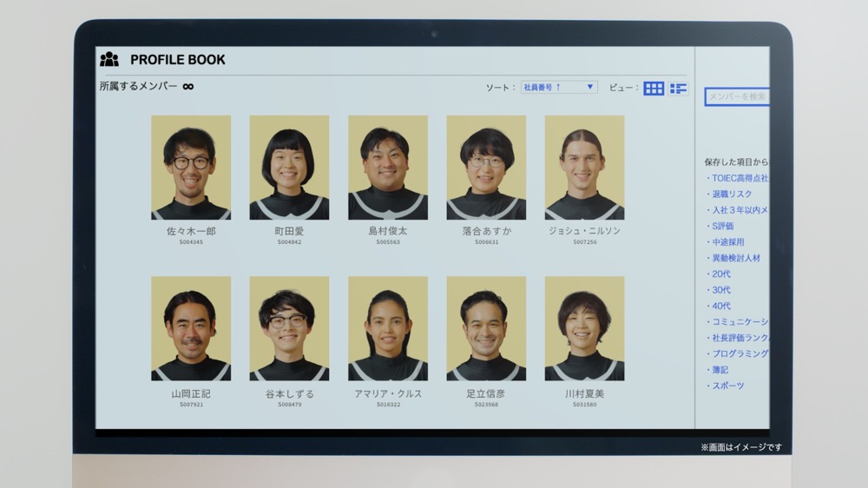Switch to list view
The height and width of the screenshot is (488, 868).
[678, 88]
